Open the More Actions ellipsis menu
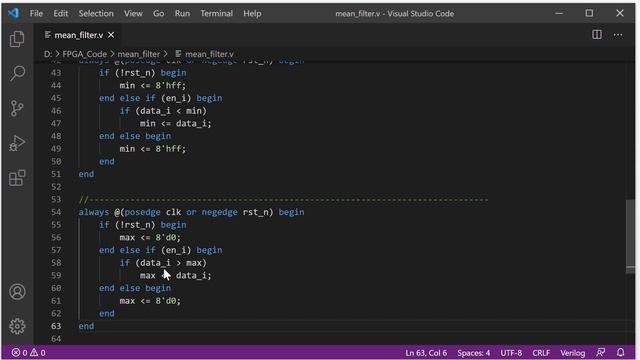 coord(618,35)
